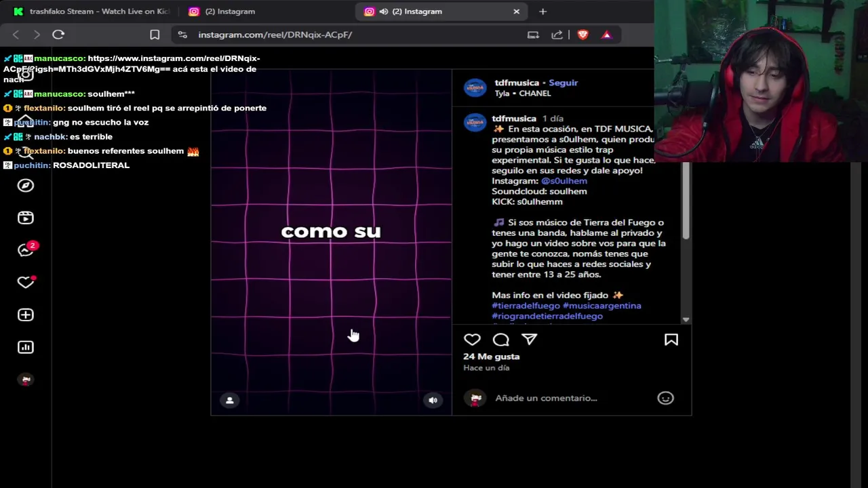Viewport: 868px width, 488px height.
Task: Reload the page with refresh icon
Action: pos(58,35)
